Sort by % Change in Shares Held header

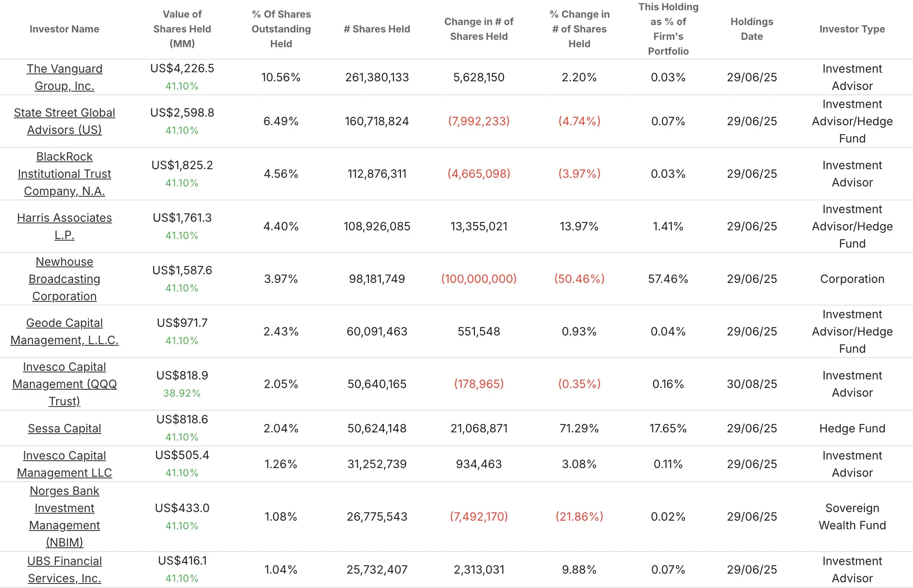[579, 29]
